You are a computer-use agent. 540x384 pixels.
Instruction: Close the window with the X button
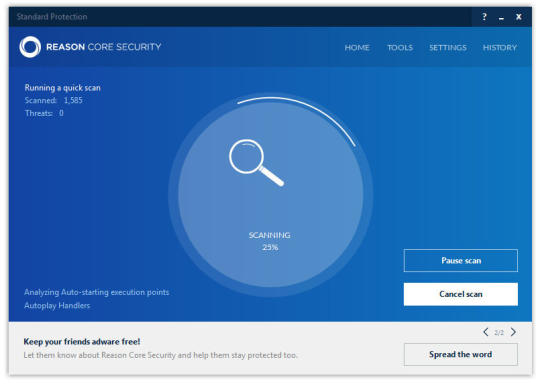(519, 17)
